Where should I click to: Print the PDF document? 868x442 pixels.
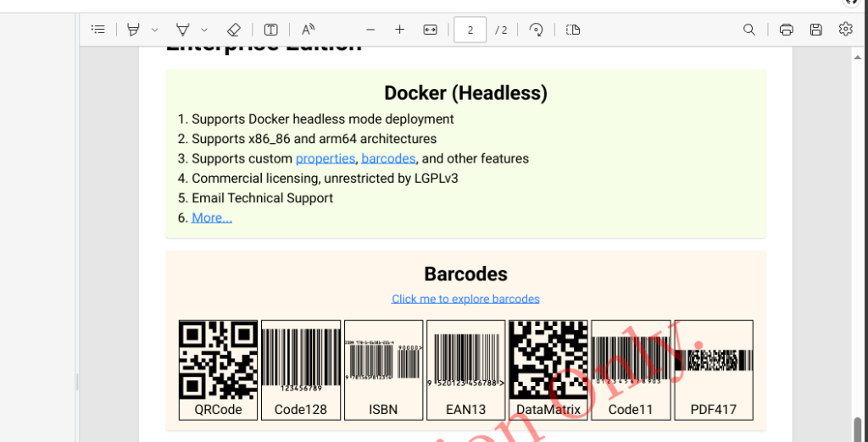point(786,30)
